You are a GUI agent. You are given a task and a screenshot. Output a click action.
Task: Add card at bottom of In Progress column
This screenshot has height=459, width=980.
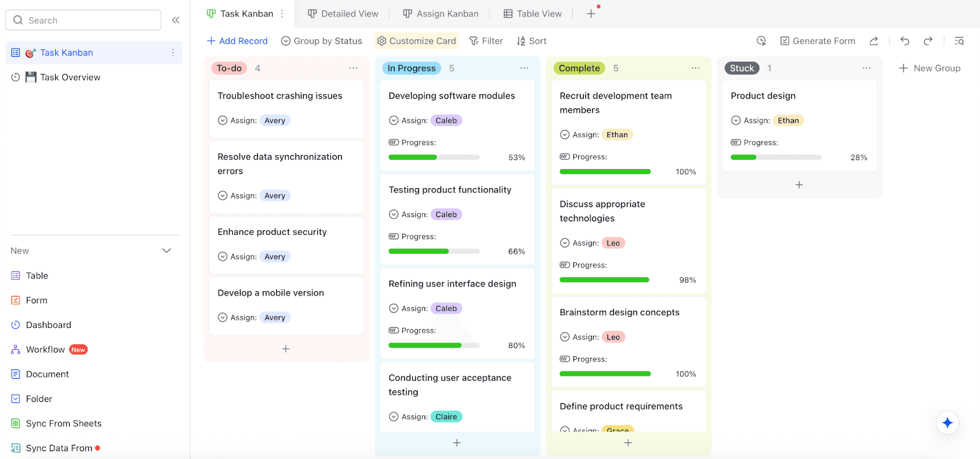[457, 442]
